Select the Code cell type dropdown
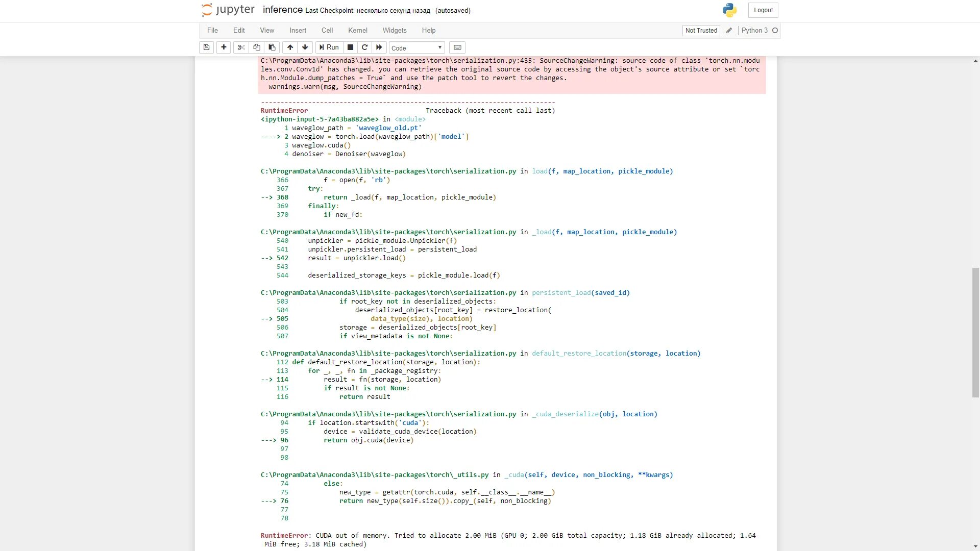Viewport: 980px width, 551px height. [x=416, y=47]
